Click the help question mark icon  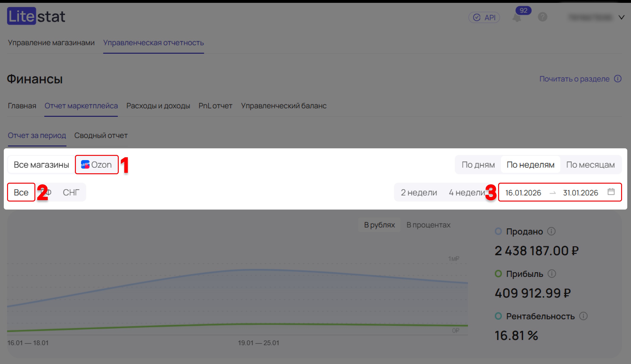[x=542, y=17]
